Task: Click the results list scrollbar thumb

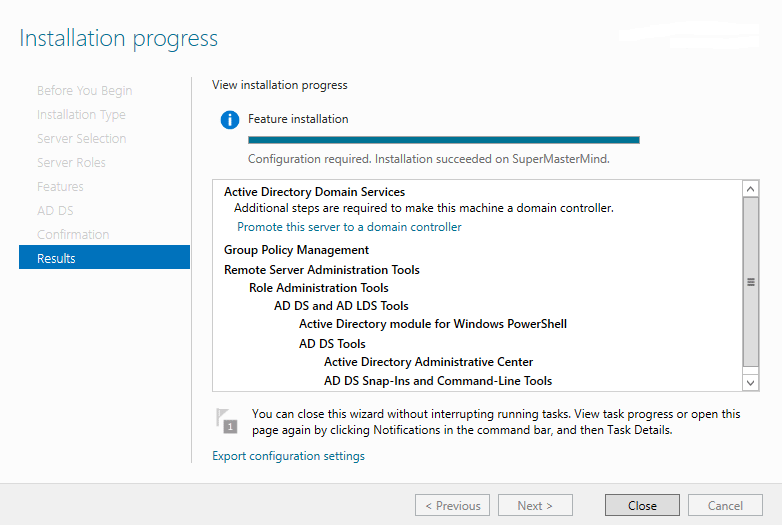Action: 751,281
